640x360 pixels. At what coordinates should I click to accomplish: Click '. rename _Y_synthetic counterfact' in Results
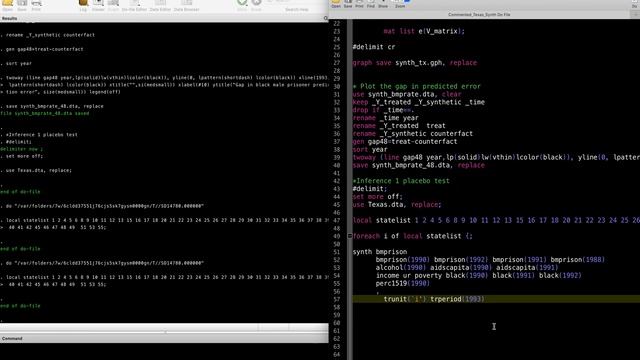(47, 35)
